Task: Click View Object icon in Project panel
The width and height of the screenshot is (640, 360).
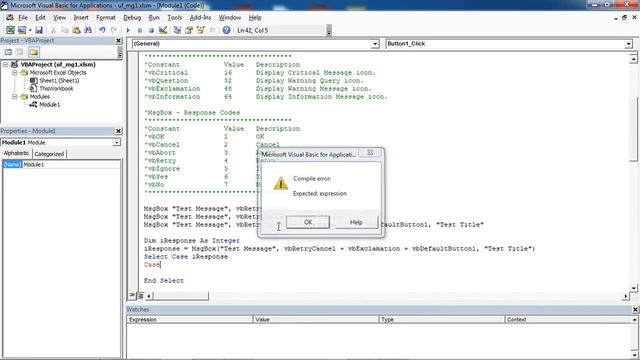Action: click(x=20, y=52)
